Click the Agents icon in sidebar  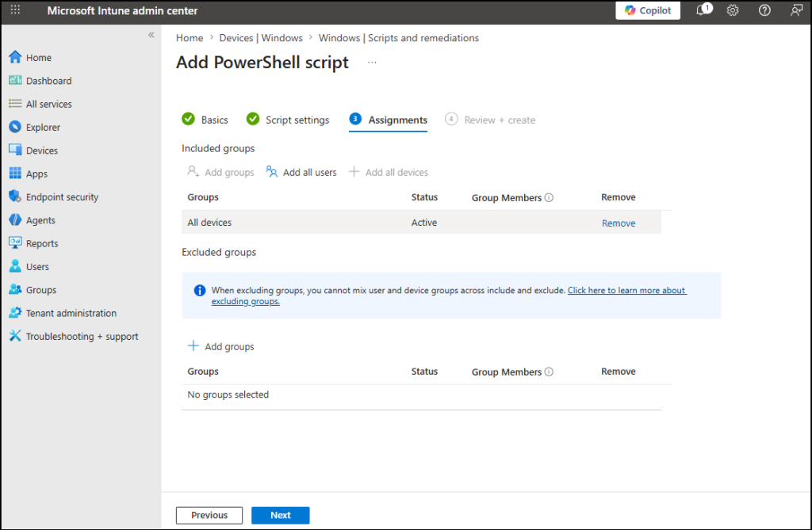[15, 220]
